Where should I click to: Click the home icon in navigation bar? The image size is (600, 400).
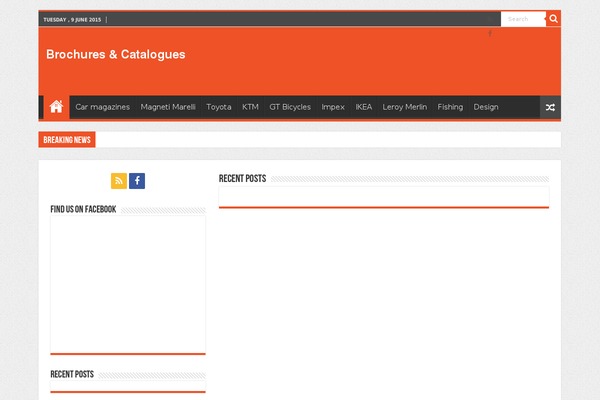[x=56, y=107]
